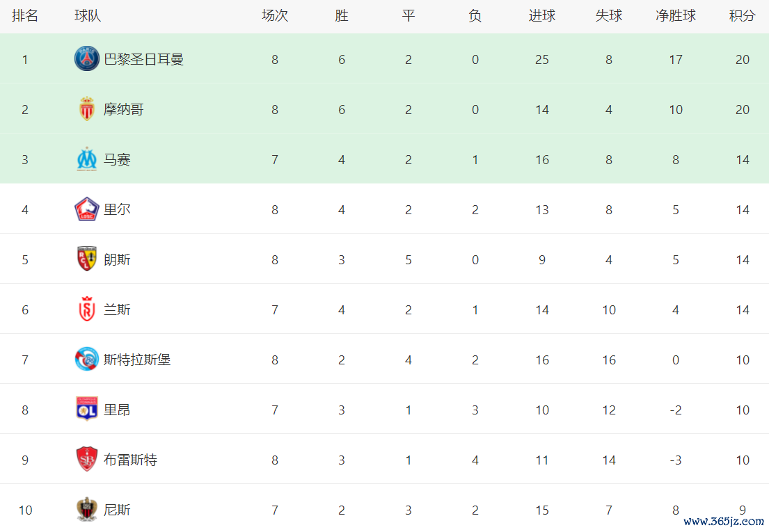Select the 布雷斯特 team name
769x532 pixels.
(x=130, y=460)
